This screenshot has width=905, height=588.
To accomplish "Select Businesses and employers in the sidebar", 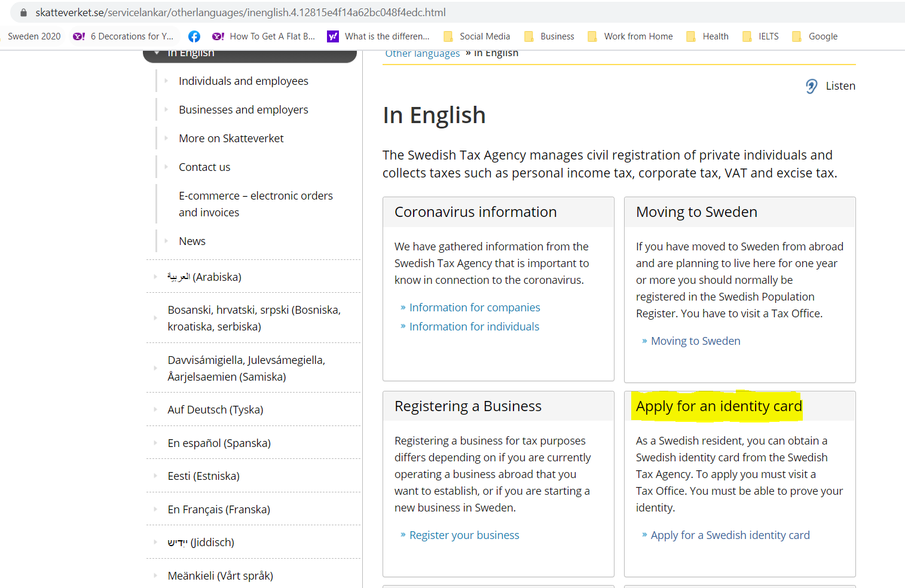I will click(x=243, y=109).
